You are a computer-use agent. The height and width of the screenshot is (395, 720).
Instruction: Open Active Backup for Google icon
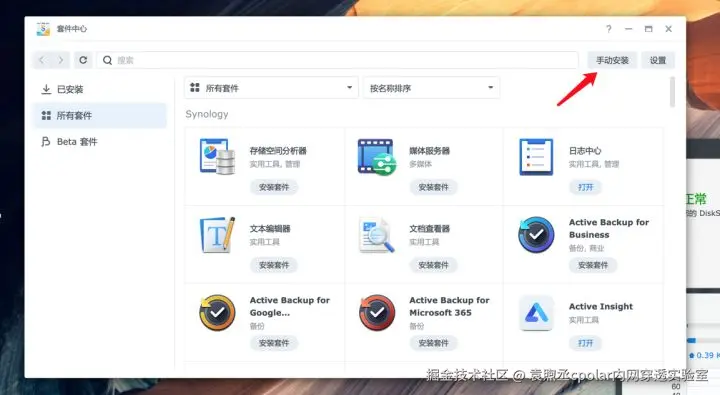(x=217, y=313)
